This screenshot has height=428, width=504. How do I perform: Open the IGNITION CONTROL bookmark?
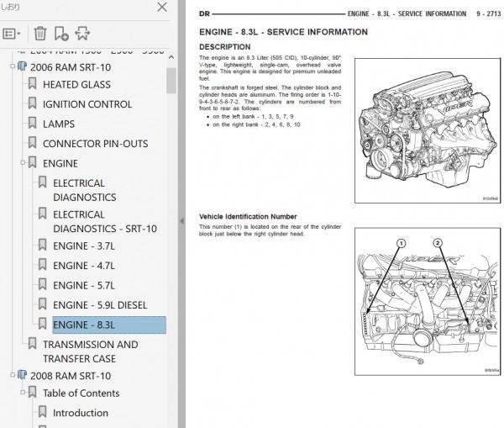pos(87,104)
